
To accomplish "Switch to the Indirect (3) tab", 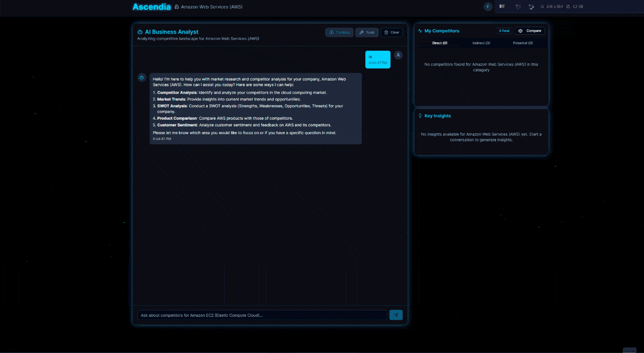I will click(481, 43).
